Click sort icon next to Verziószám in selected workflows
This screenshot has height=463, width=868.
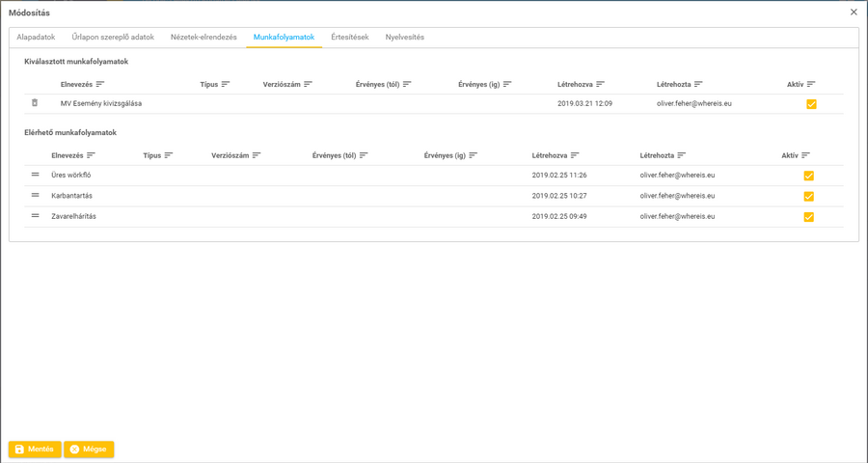point(309,85)
